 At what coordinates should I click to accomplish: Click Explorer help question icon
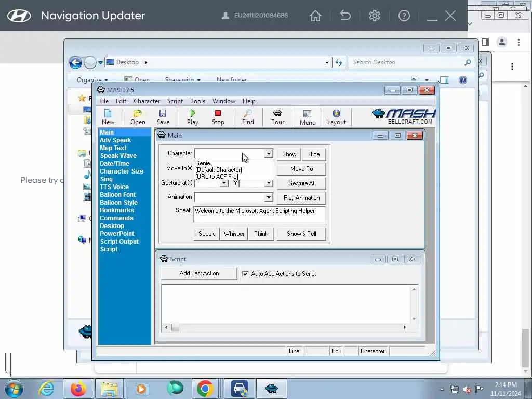pos(463,79)
